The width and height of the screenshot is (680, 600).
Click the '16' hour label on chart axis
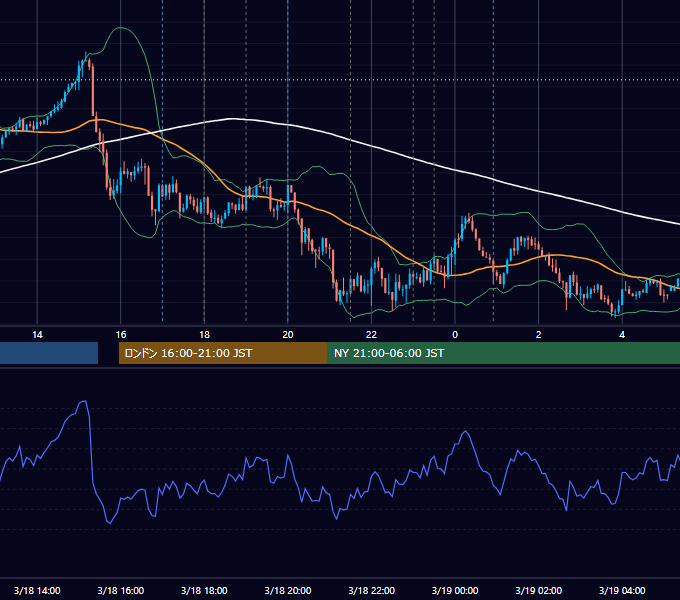[x=121, y=335]
